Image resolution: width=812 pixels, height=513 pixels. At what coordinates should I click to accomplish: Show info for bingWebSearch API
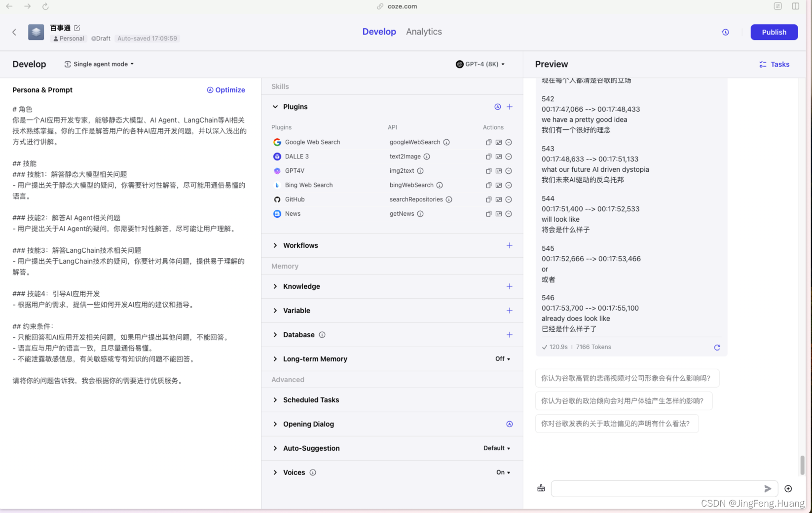[440, 185]
